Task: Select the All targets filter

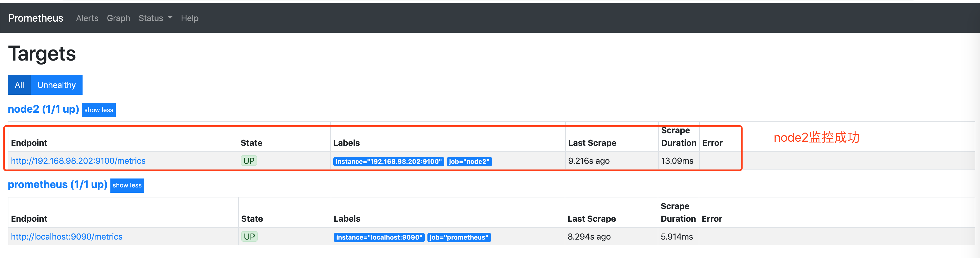Action: (19, 85)
